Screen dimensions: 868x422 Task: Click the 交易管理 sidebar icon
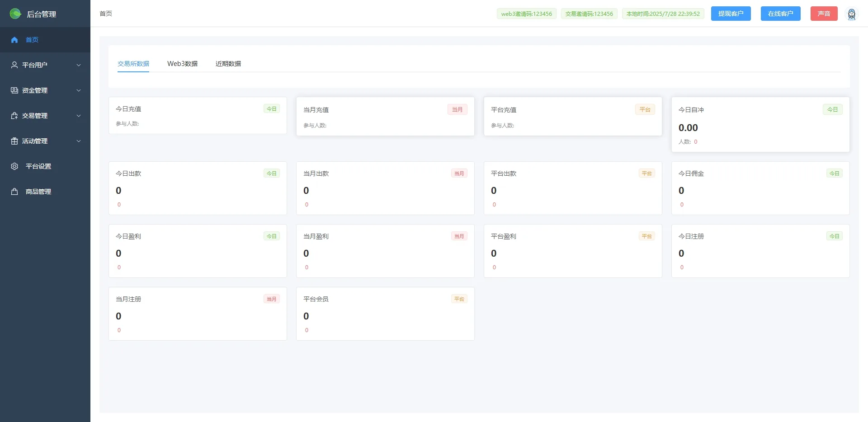coord(14,116)
